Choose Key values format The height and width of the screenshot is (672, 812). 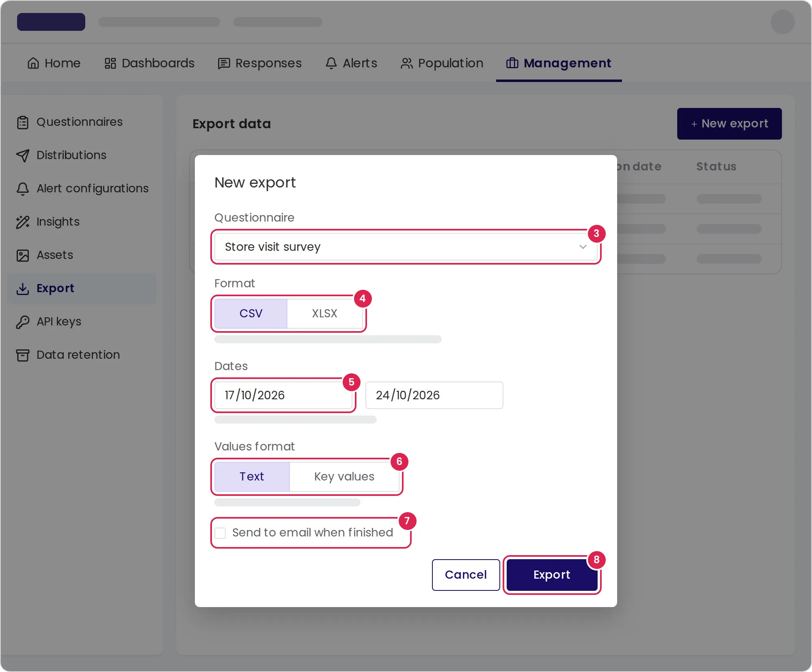point(344,476)
